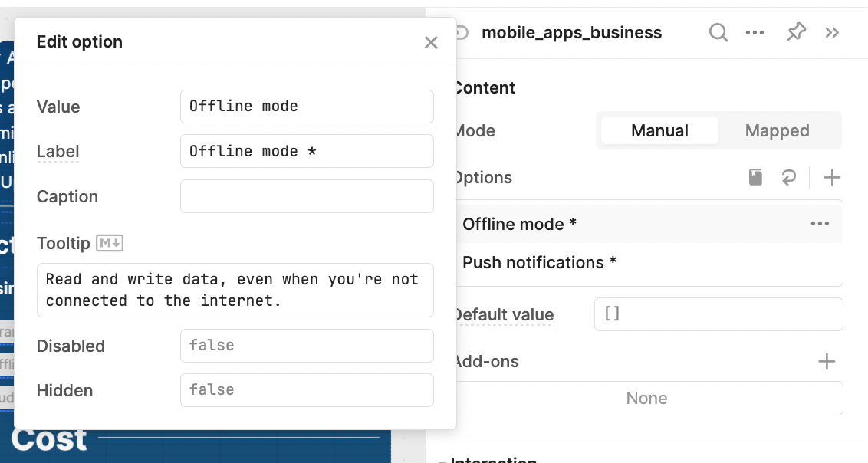Edit the Tooltip text area
The image size is (868, 463).
pos(235,291)
